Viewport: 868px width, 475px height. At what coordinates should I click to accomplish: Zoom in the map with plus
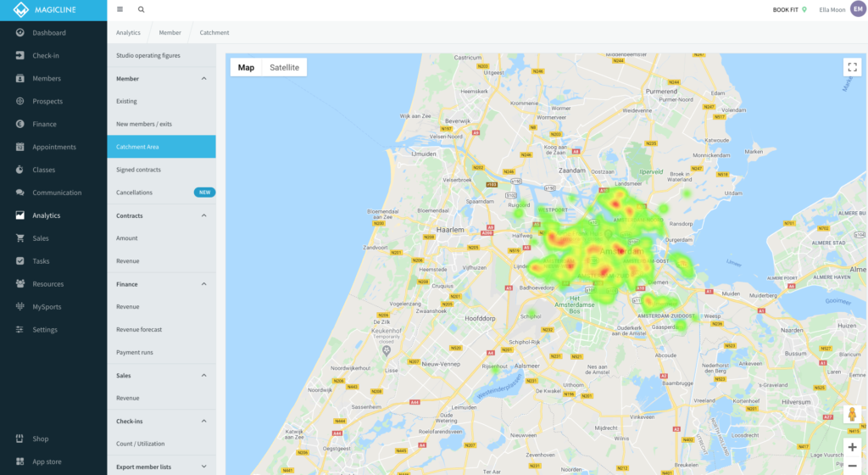[x=852, y=447]
